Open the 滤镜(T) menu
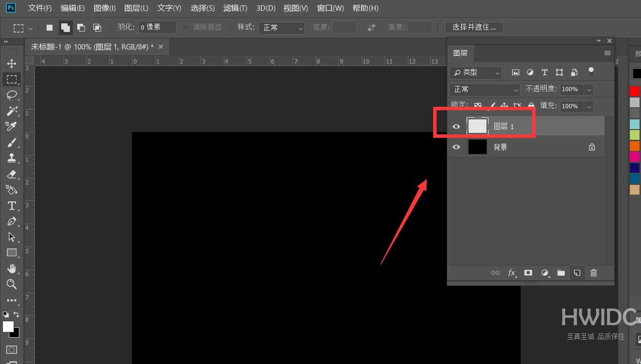The image size is (641, 364). click(235, 8)
